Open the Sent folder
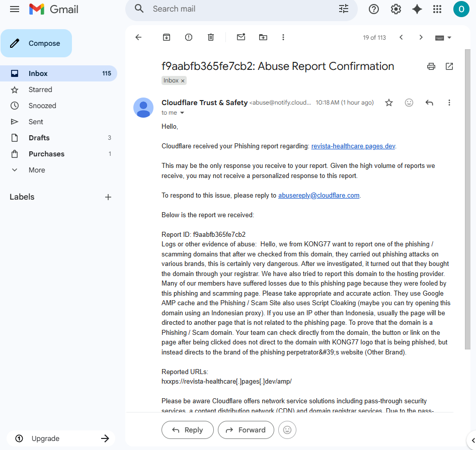Screen dimensions: 476x450 [58, 122]
